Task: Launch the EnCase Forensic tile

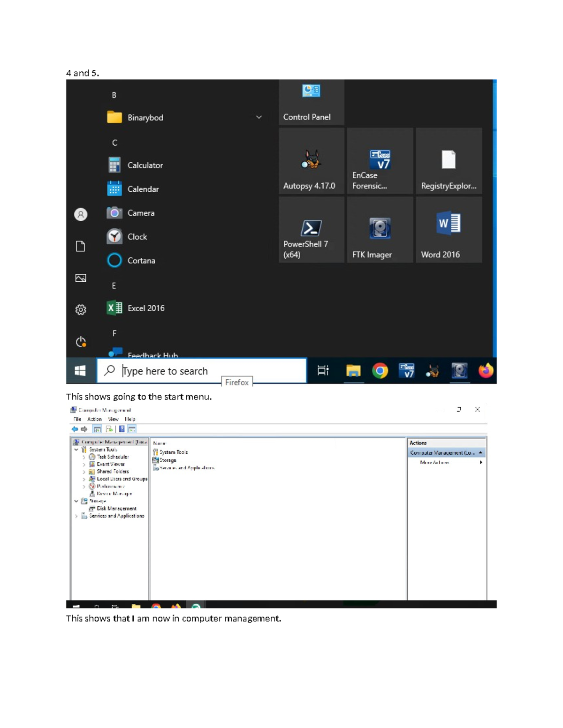Action: tap(380, 161)
